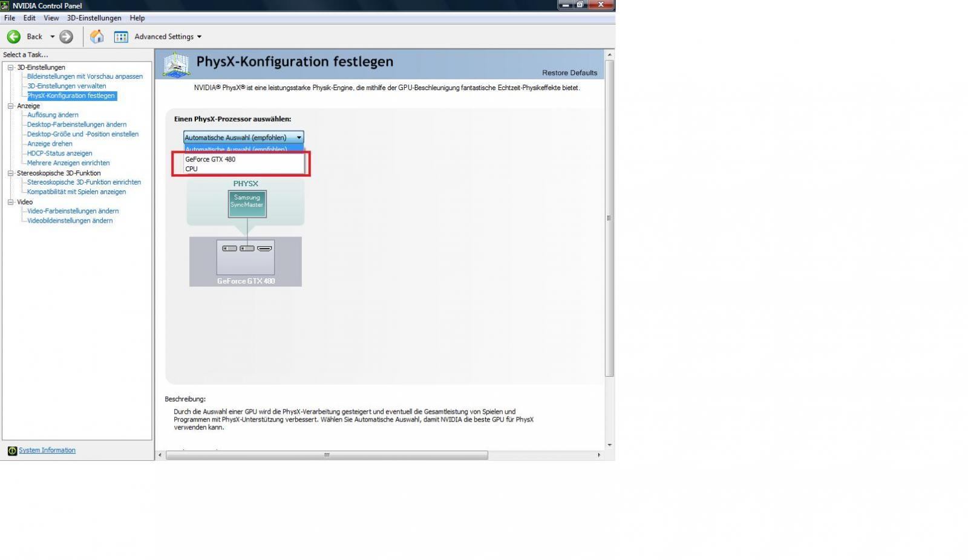Open the PhysX processor dropdown

coord(244,137)
